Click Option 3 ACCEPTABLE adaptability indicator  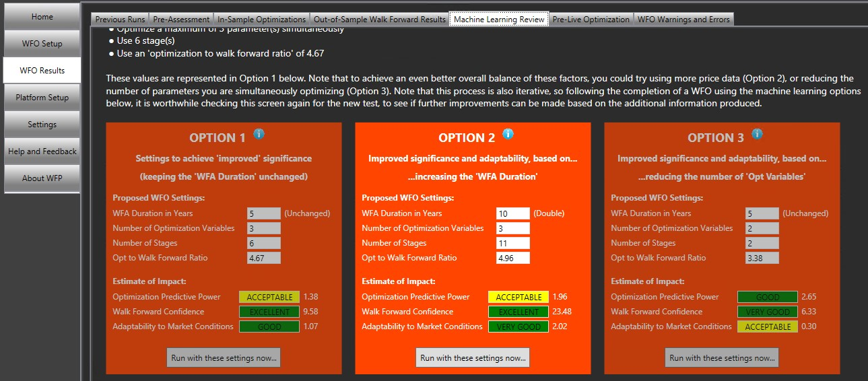pos(768,326)
